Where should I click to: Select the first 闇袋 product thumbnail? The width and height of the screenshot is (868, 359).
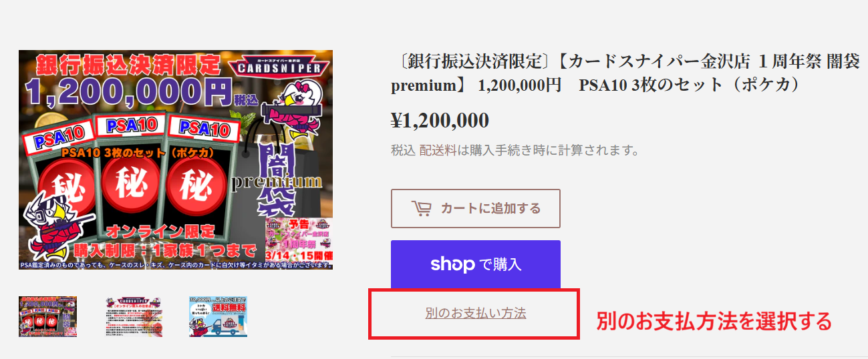click(x=47, y=316)
